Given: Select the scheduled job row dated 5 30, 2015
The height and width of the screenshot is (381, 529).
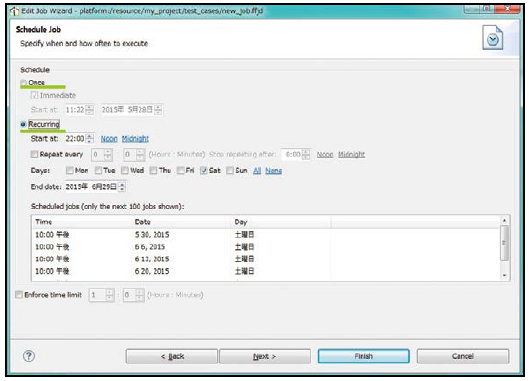Looking at the screenshot, I should [266, 235].
